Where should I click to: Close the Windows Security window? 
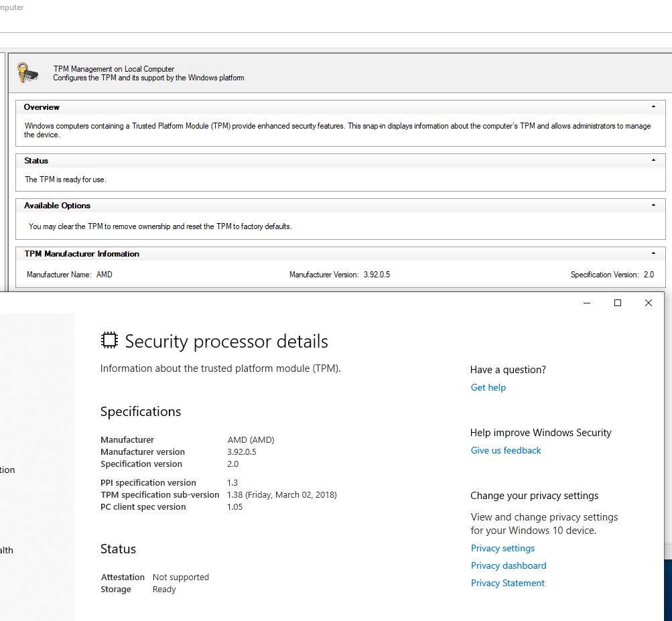(649, 303)
